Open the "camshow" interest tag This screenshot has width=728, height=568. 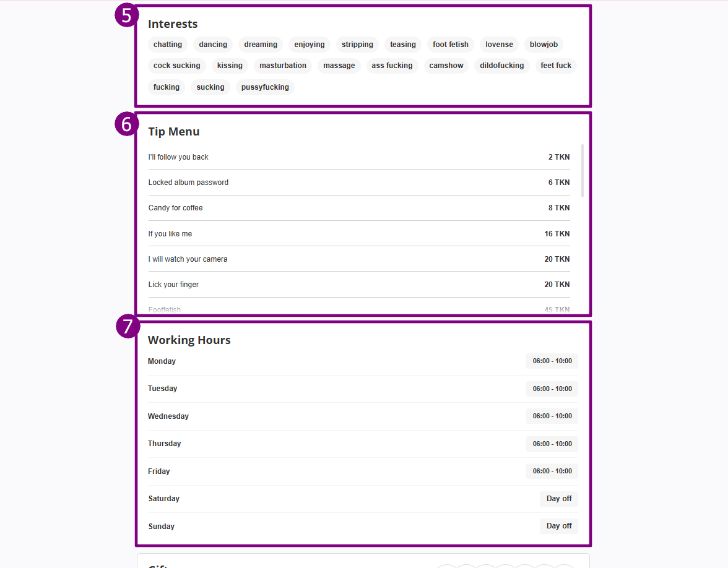[x=446, y=66]
